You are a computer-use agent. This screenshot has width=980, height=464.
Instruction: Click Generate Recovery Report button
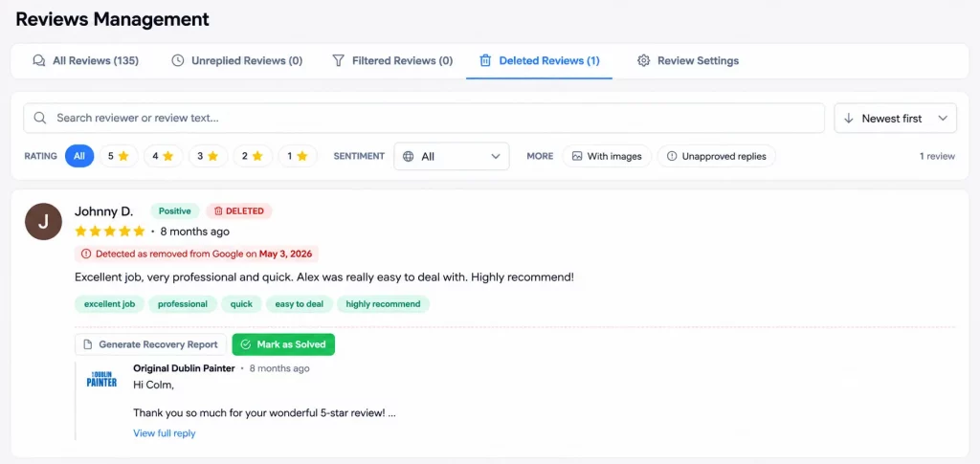[150, 344]
